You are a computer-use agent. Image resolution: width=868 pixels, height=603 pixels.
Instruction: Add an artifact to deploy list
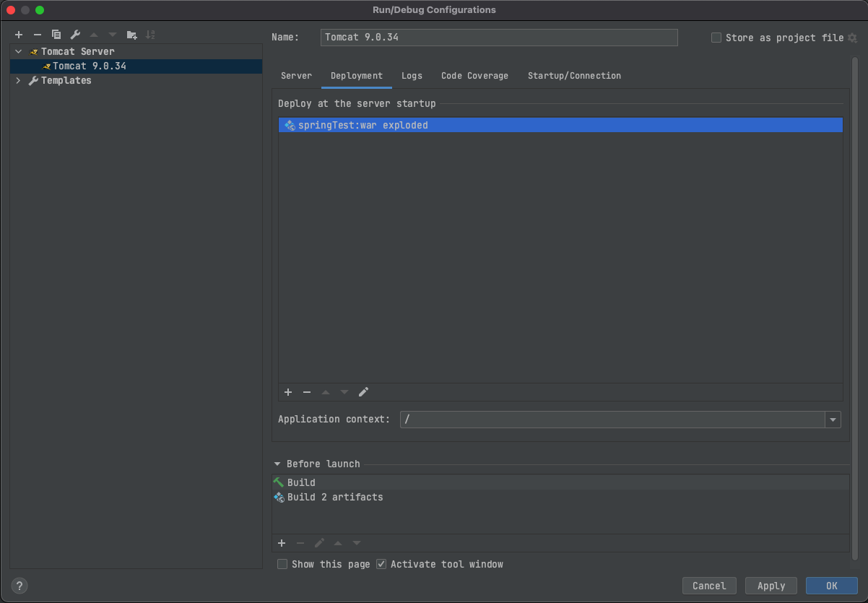click(x=288, y=392)
